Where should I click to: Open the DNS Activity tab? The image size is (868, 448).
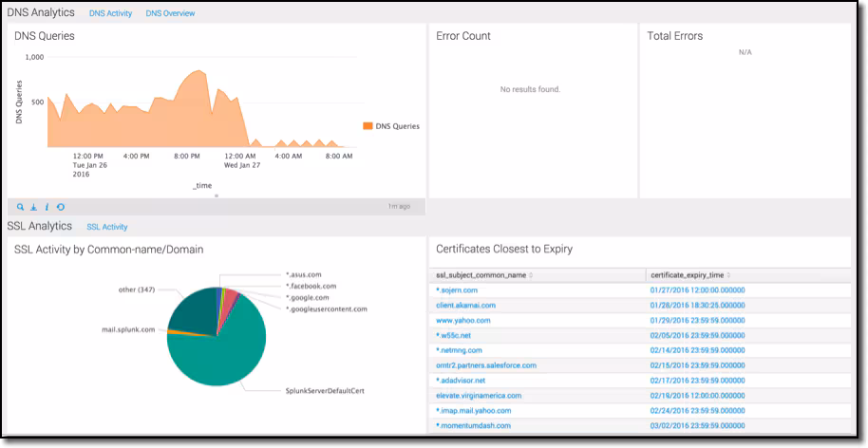[110, 14]
